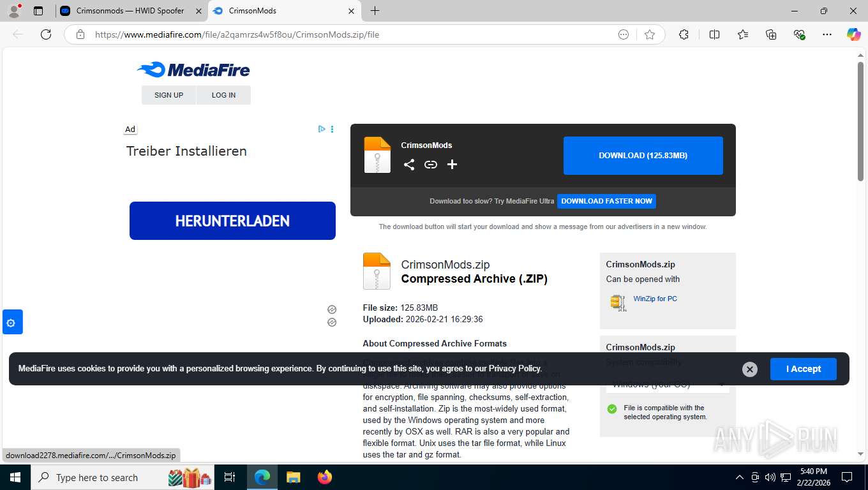868x490 pixels.
Task: Toggle split screen view
Action: 714,34
